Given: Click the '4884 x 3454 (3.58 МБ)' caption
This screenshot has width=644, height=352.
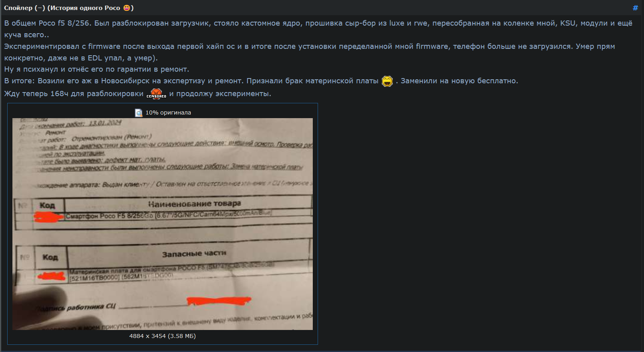Looking at the screenshot, I should click(x=163, y=336).
